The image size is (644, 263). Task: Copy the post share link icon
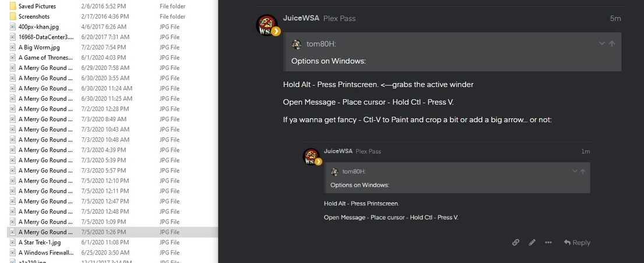(516, 243)
